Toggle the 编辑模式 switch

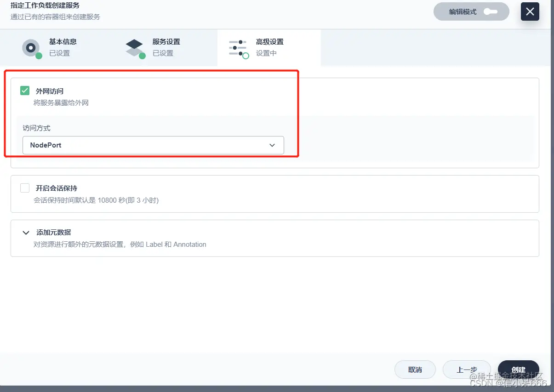(x=490, y=11)
